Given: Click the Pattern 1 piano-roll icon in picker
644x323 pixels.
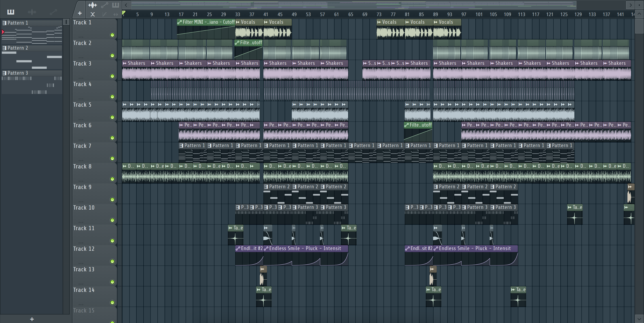Looking at the screenshot, I should (4, 23).
